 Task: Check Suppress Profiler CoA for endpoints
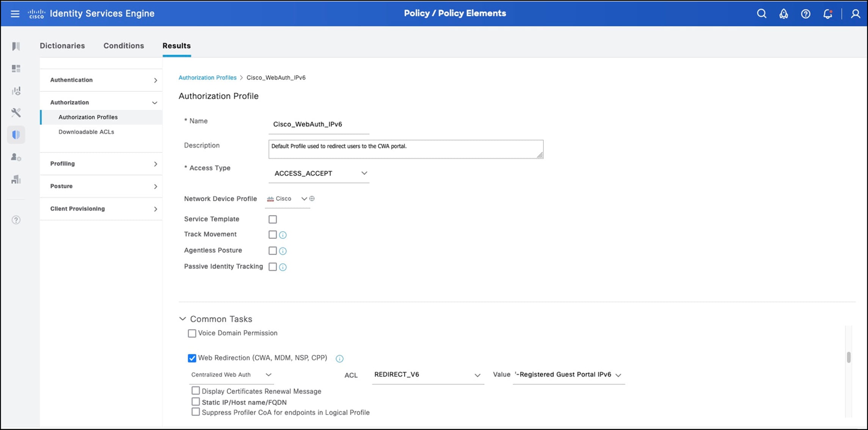click(196, 412)
